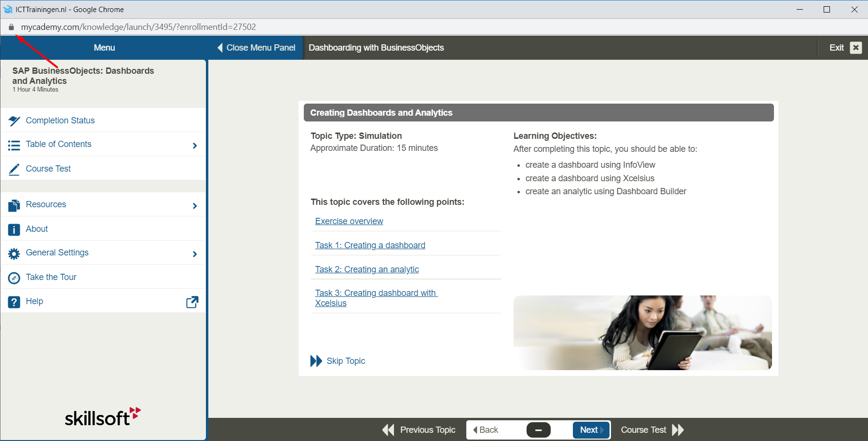Click the Exit label in header
Viewport: 868px width, 441px height.
click(x=836, y=48)
